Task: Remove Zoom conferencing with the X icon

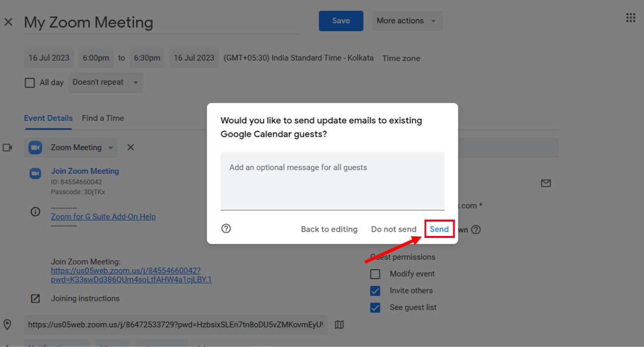Action: [x=130, y=147]
